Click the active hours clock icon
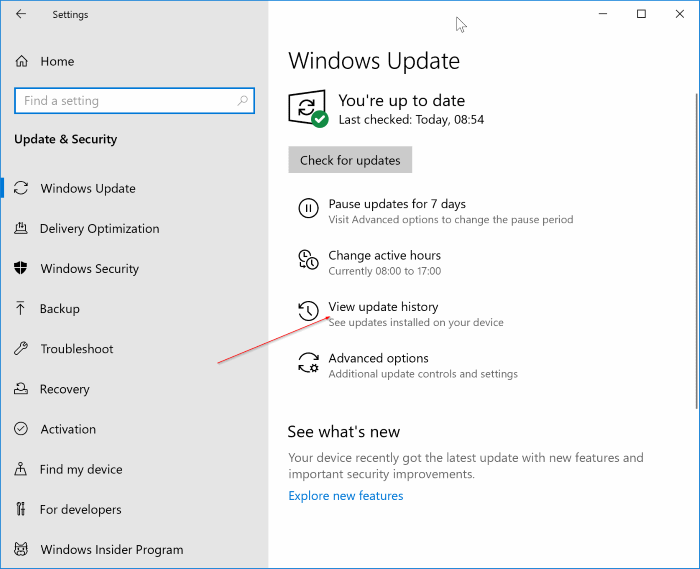 (308, 260)
